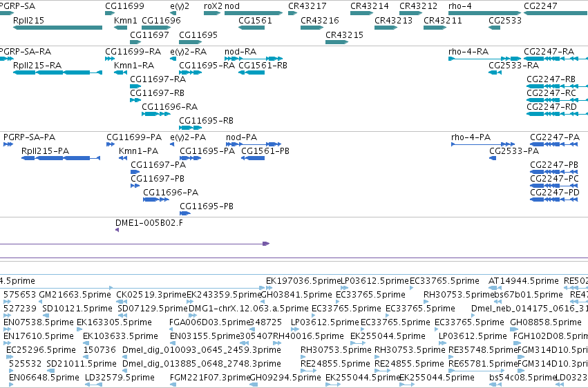
Task: Click the GH09294.5prime EST label
Action: point(285,378)
